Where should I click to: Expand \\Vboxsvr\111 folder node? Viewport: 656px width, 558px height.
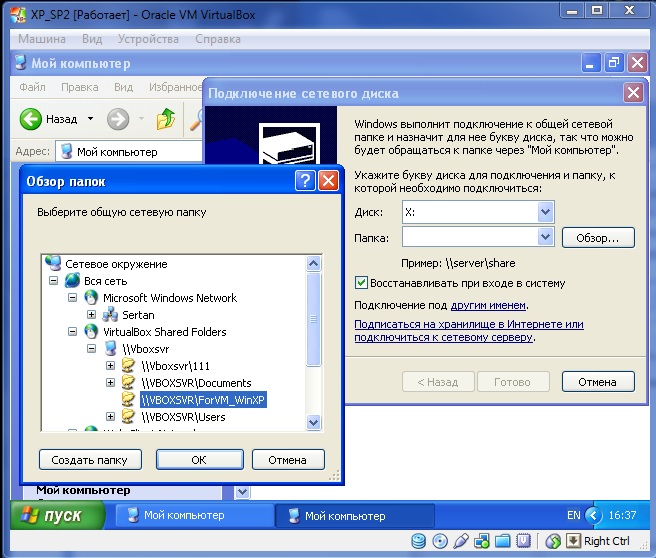pos(110,366)
